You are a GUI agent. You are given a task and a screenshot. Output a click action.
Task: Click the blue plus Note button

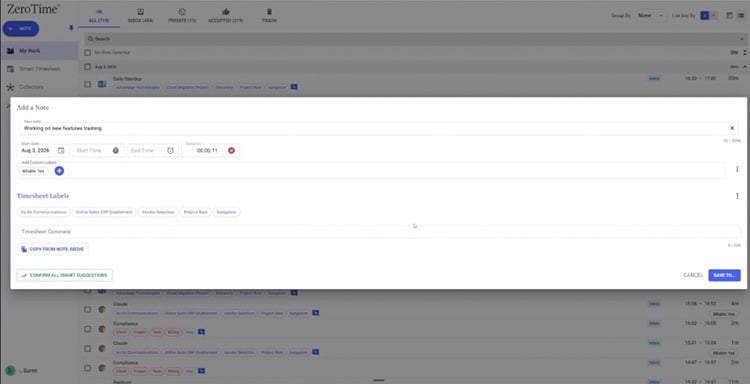[x=21, y=29]
